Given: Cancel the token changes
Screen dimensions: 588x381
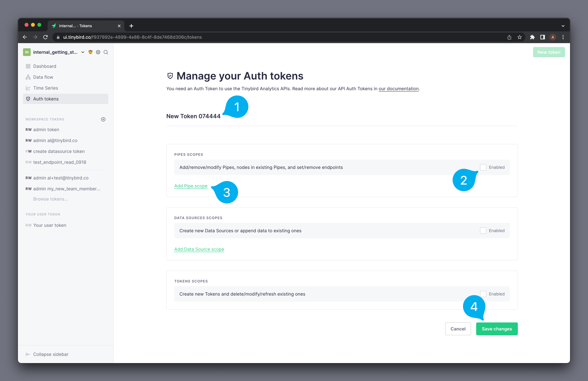Looking at the screenshot, I should [x=458, y=329].
